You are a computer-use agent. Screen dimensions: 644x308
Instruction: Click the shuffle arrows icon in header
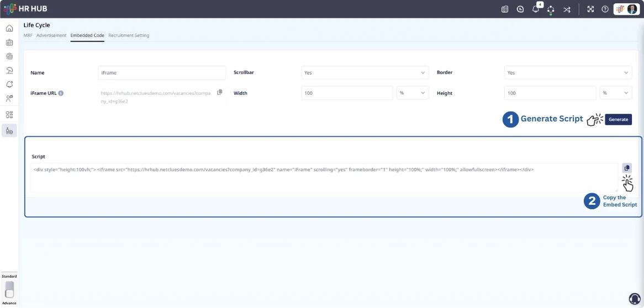(x=567, y=9)
